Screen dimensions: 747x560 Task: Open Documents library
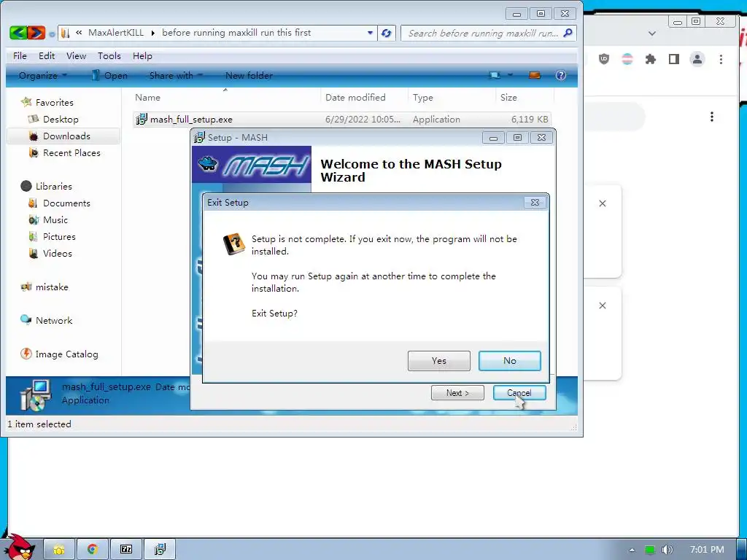(66, 203)
